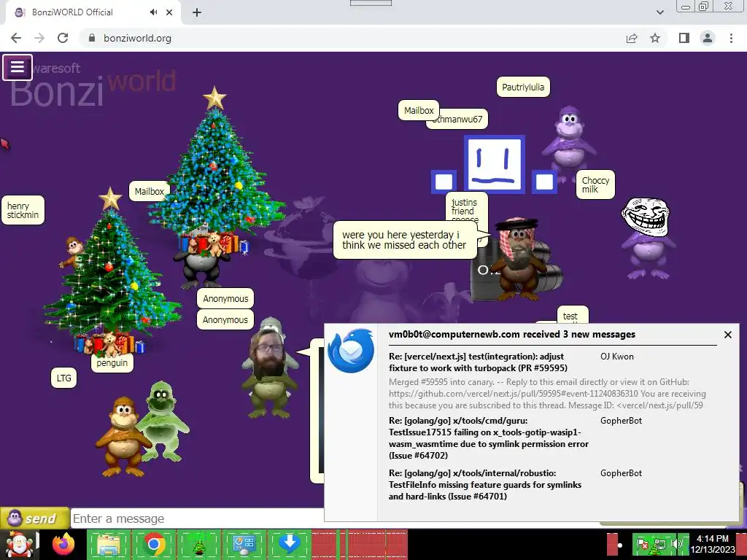Click the test name tag
The image size is (747, 560).
(572, 315)
